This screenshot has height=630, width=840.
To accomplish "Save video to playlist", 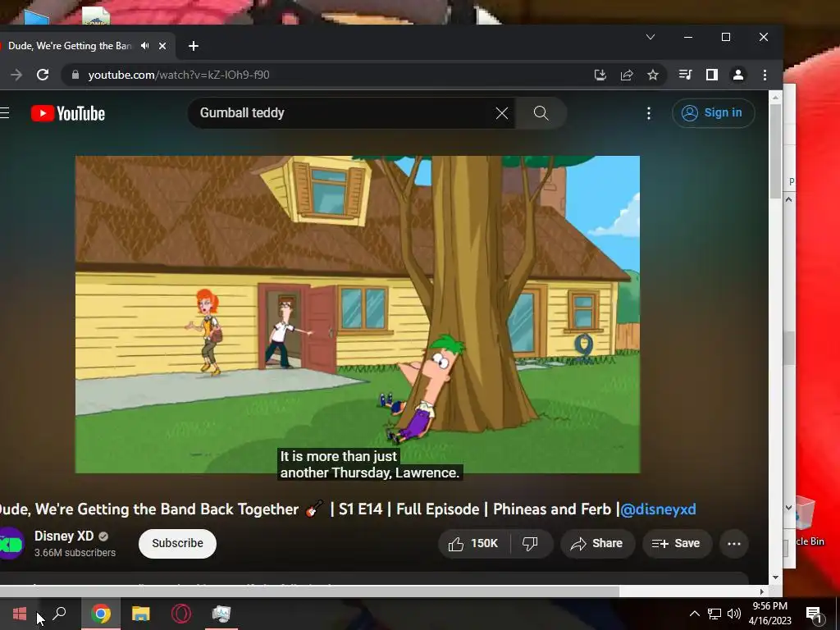I will pos(676,544).
